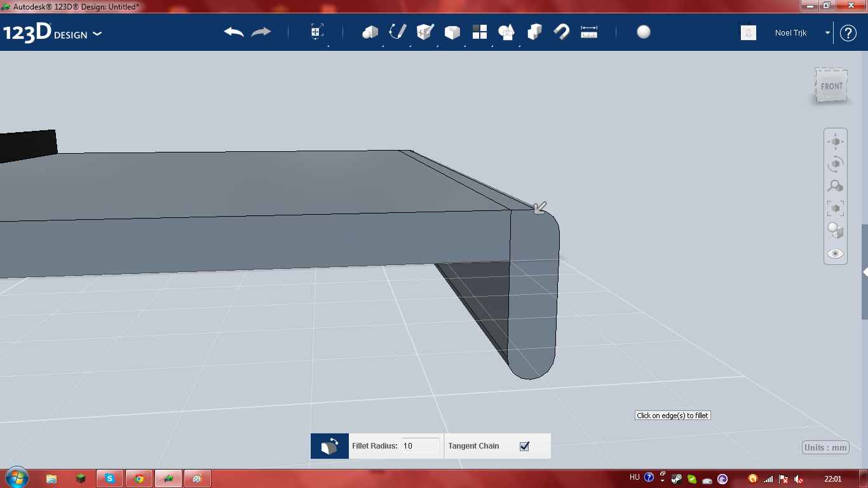Activate the Pan navigation tool
The width and height of the screenshot is (868, 488).
(836, 142)
